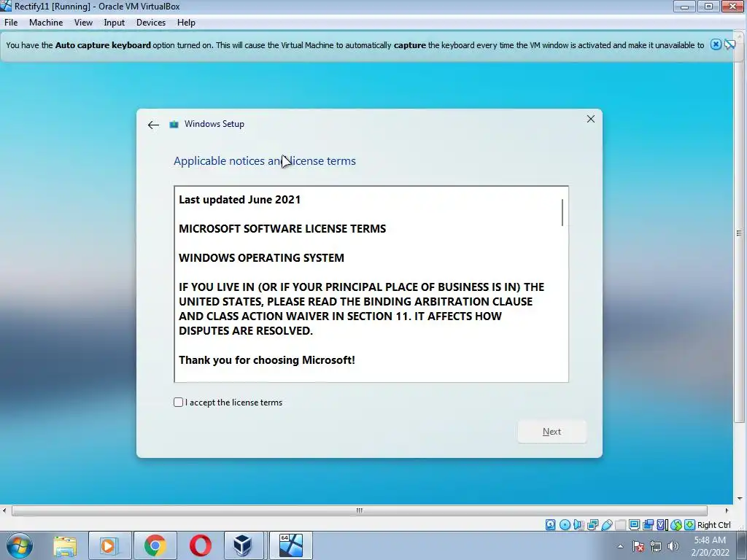Click the Next button in Windows Setup
Screen dimensions: 747x560
click(x=552, y=432)
